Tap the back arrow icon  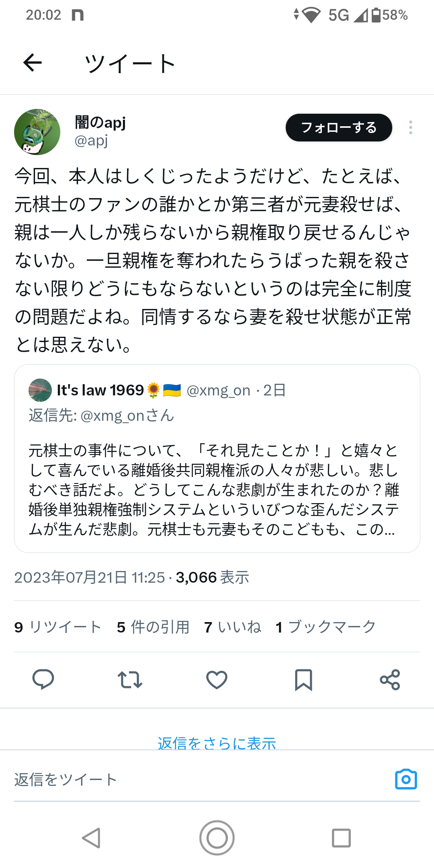pyautogui.click(x=33, y=63)
